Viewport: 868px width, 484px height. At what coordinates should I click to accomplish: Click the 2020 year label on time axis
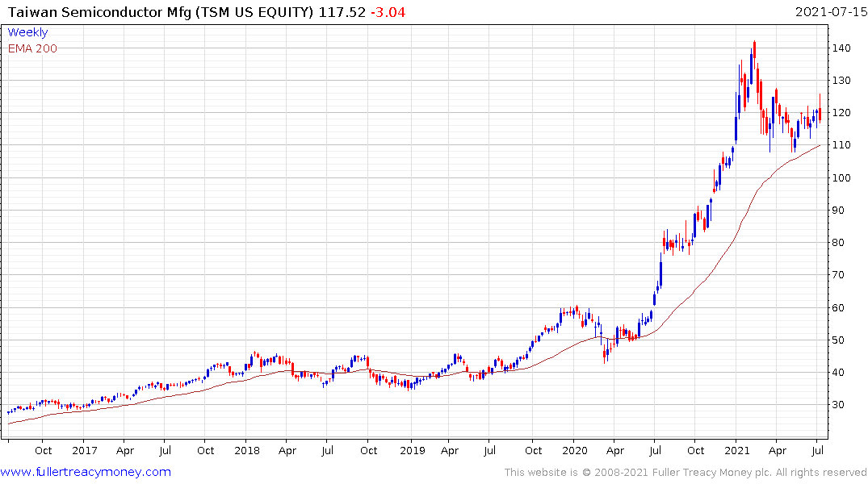click(x=575, y=451)
